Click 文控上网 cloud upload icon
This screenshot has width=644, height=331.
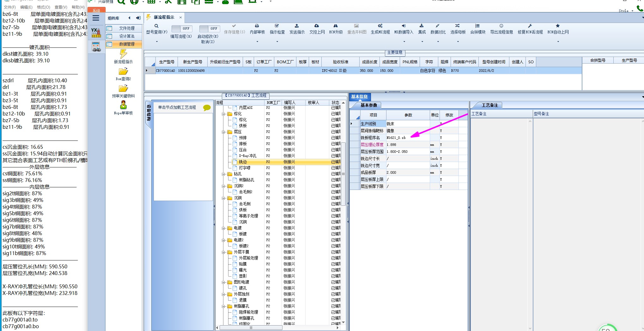[x=317, y=26]
